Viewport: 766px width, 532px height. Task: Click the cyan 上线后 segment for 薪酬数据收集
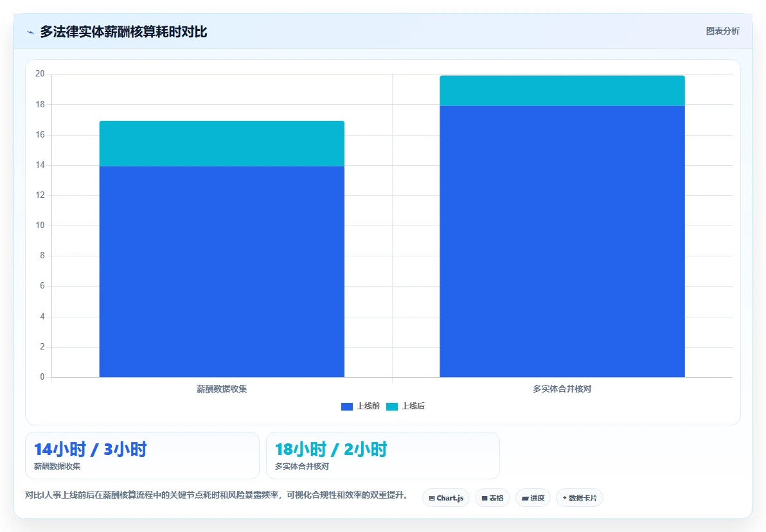click(x=222, y=144)
